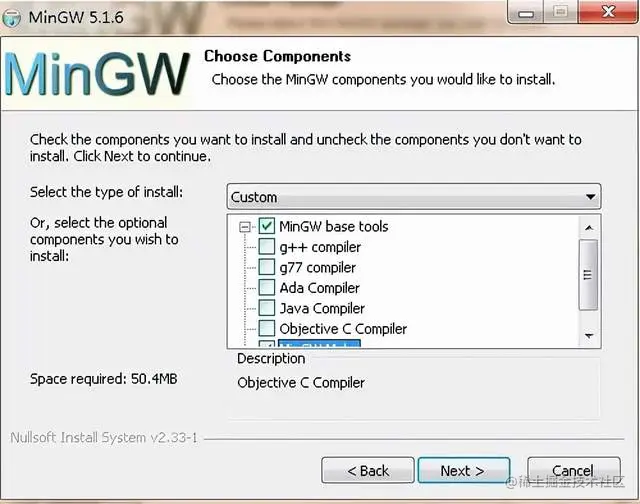640x504 pixels.
Task: Collapse the MinGW base tools tree
Action: click(244, 226)
